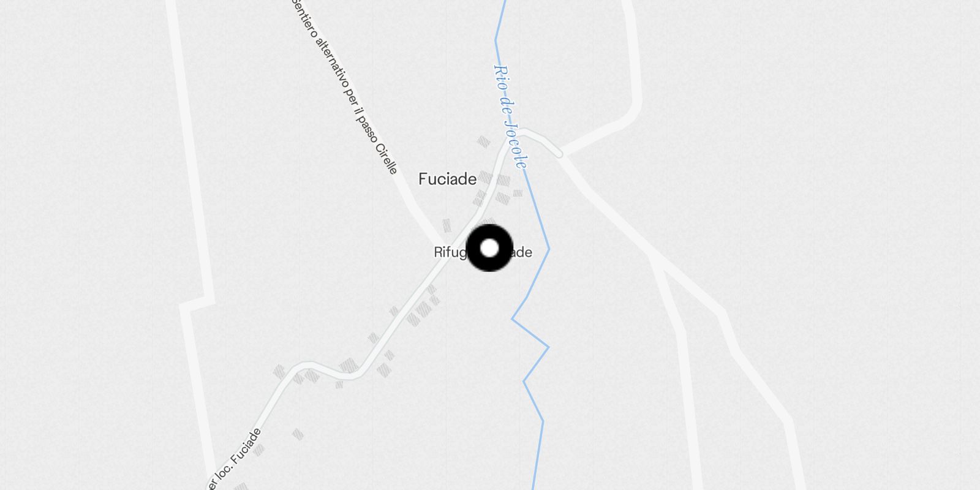Click the Rio de Jocole stream label
980x490 pixels.
click(511, 116)
